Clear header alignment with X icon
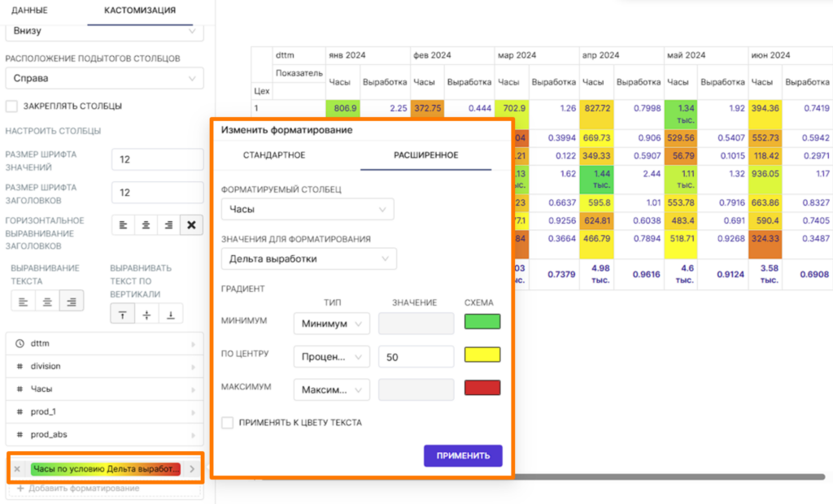Screen dimensions: 833x504 [191, 225]
